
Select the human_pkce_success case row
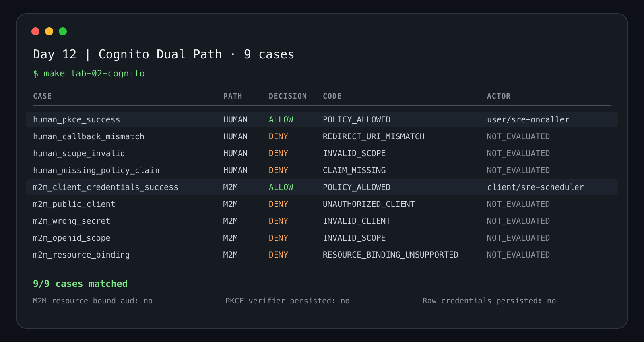pyautogui.click(x=322, y=119)
